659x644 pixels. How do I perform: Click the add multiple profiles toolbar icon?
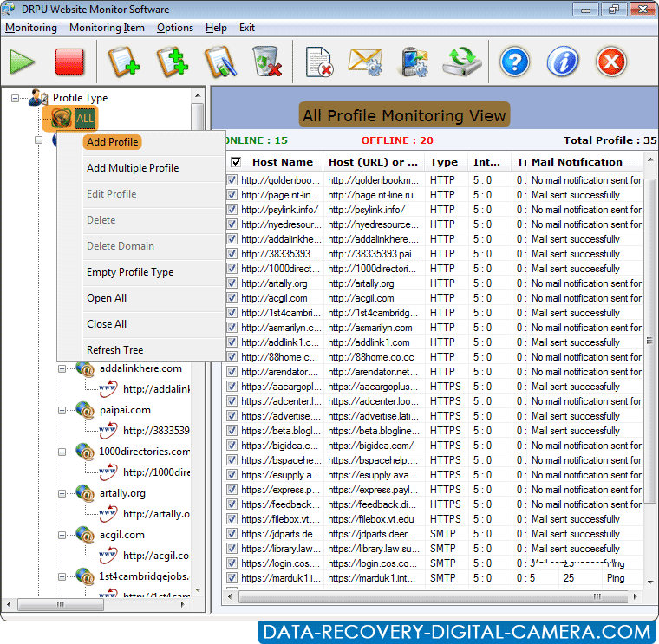[173, 62]
